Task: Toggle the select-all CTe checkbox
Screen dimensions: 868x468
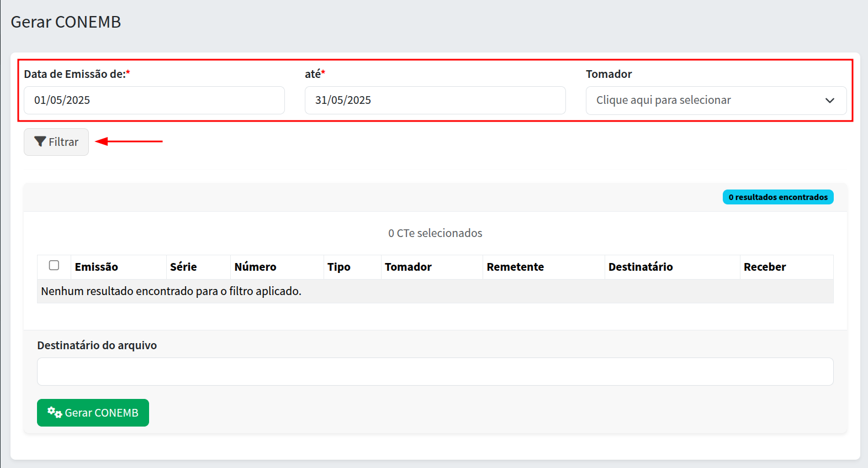Action: (54, 266)
